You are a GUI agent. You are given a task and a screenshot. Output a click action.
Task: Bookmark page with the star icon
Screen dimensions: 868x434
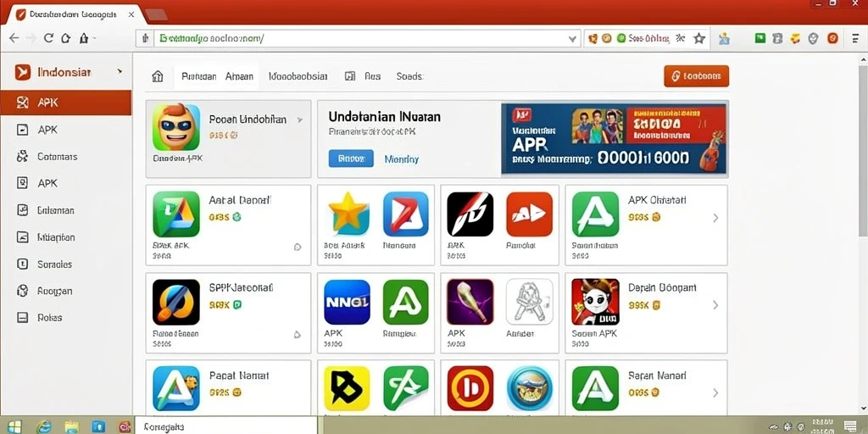pyautogui.click(x=699, y=38)
